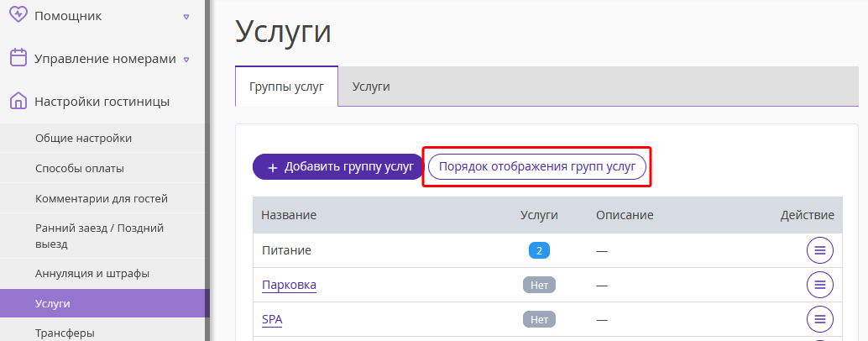Image resolution: width=868 pixels, height=341 pixels.
Task: Open action menu for Парковка row
Action: click(x=820, y=285)
